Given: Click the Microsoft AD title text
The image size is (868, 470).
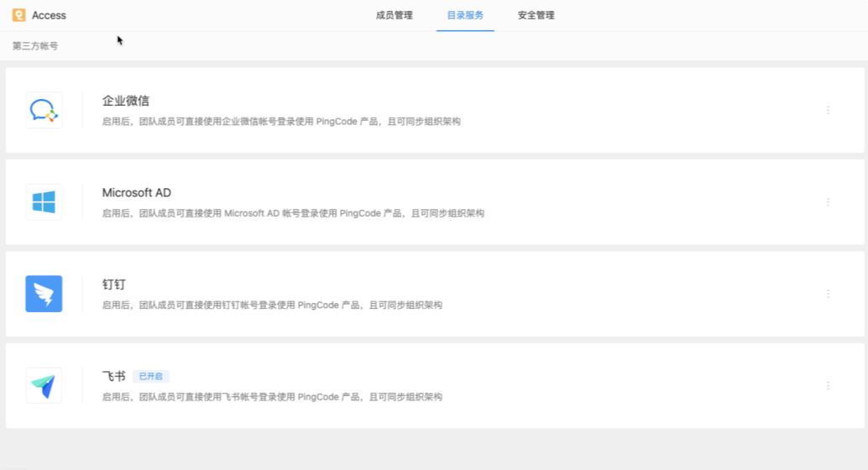Looking at the screenshot, I should point(137,193).
